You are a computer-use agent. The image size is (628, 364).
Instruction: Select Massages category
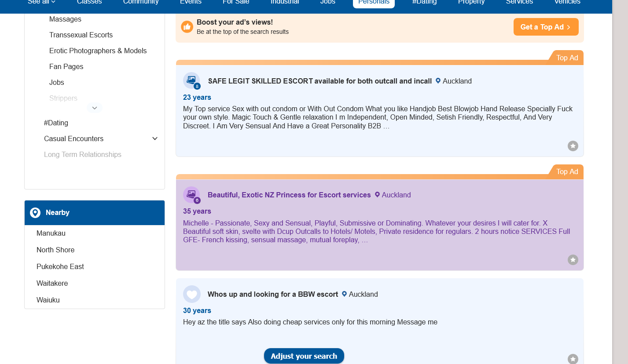click(65, 19)
